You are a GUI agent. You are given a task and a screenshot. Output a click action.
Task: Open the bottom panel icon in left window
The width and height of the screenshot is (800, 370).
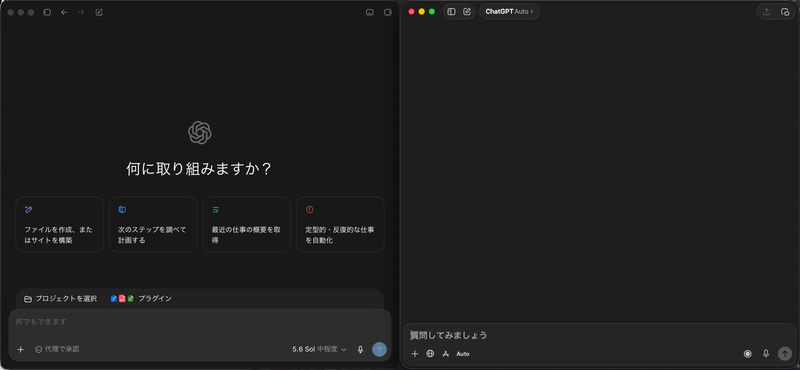pos(370,12)
